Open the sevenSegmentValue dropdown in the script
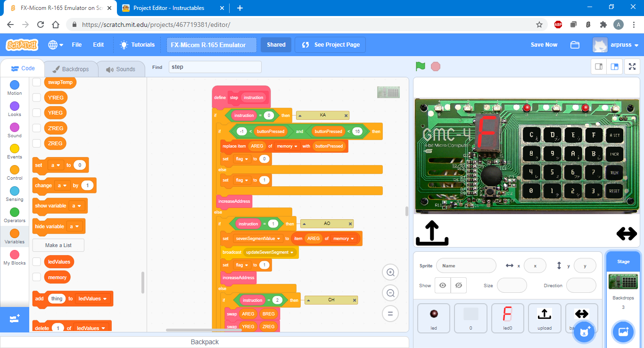The width and height of the screenshot is (644, 348). click(x=258, y=239)
